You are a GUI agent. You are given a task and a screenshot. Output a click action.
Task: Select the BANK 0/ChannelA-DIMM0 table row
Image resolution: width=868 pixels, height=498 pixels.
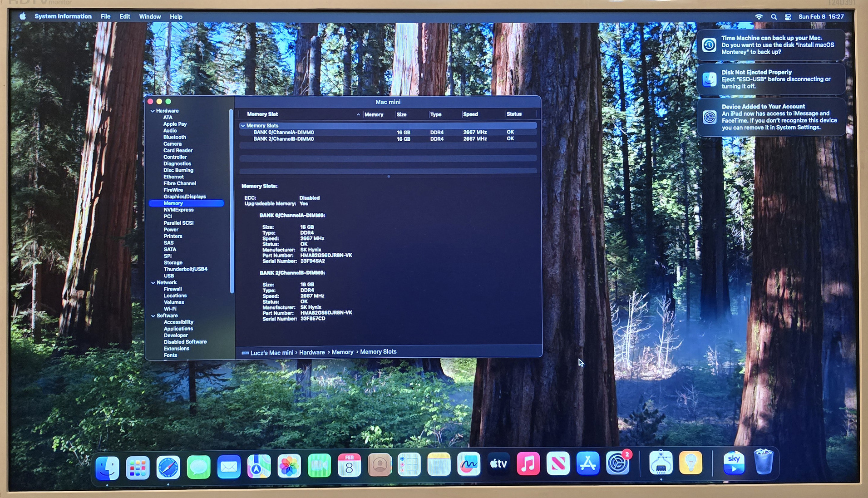pyautogui.click(x=388, y=133)
